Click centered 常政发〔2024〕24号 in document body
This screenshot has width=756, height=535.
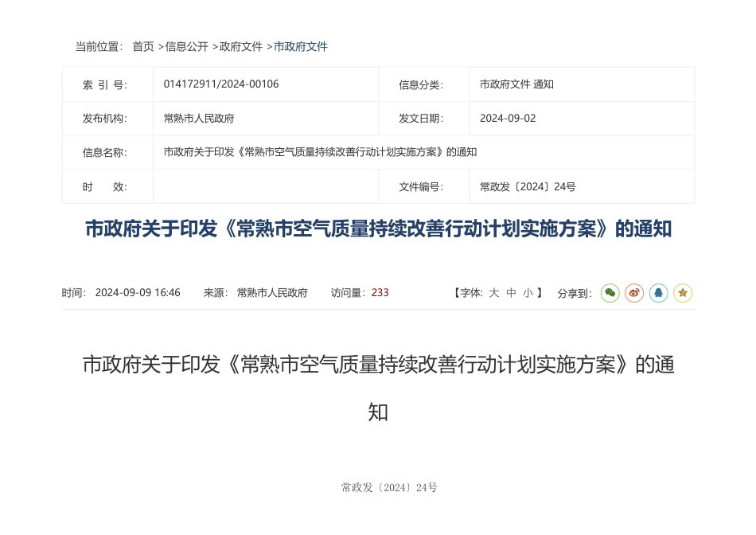coord(389,487)
